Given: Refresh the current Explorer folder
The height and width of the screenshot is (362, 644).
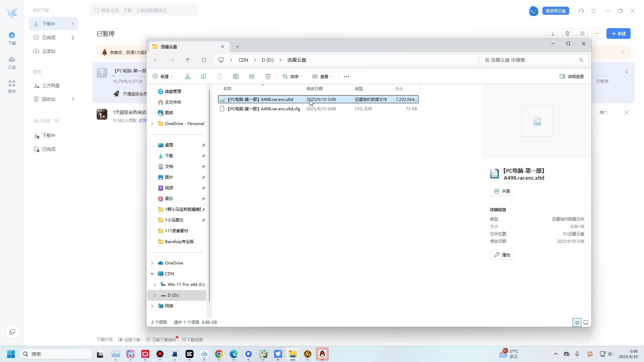Looking at the screenshot, I should [204, 60].
